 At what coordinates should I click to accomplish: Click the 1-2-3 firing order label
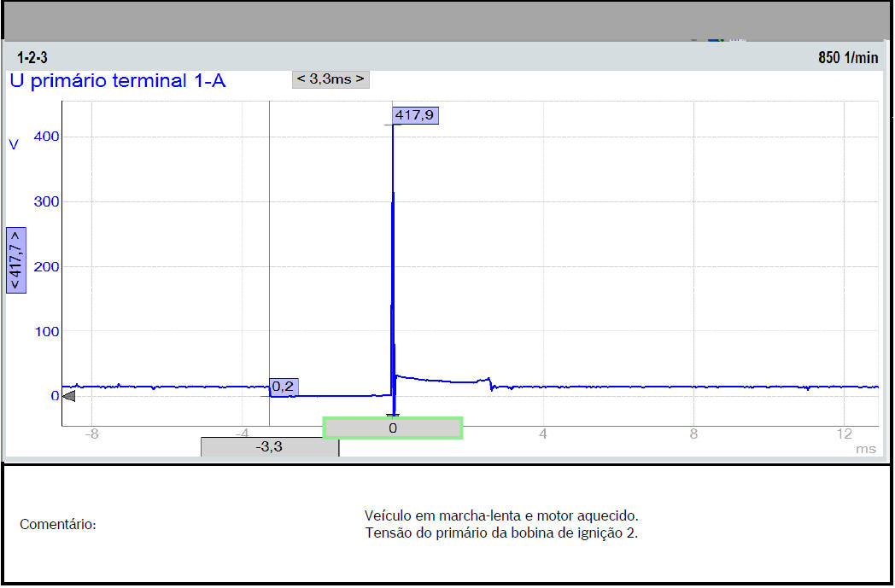point(32,57)
